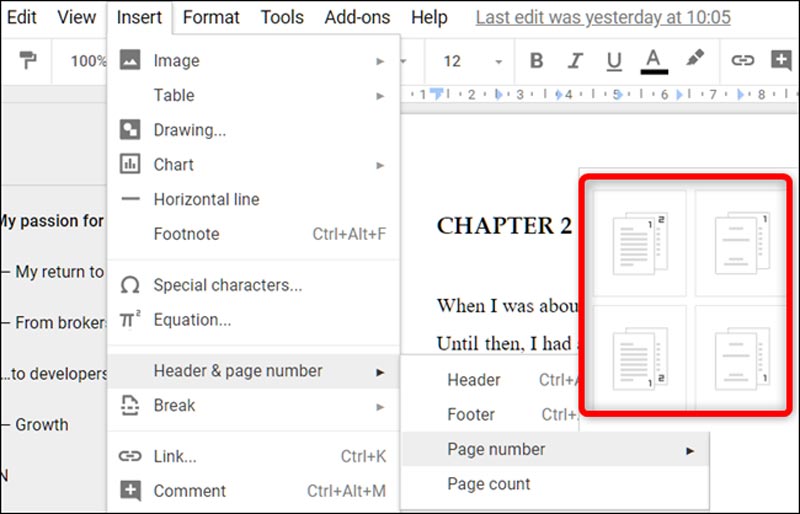Expand the Header & page number arrow
Image resolution: width=800 pixels, height=514 pixels.
(x=380, y=372)
